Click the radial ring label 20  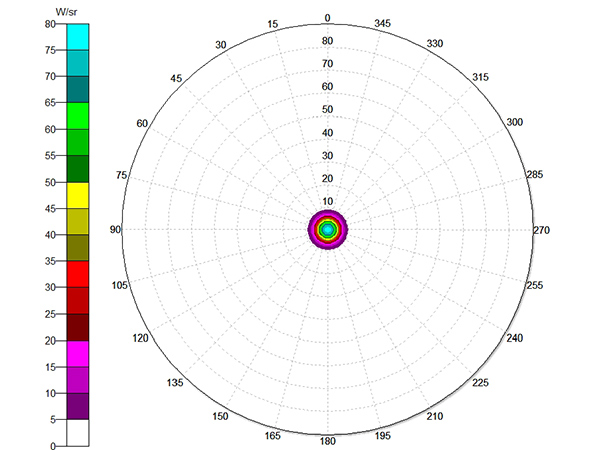(327, 178)
